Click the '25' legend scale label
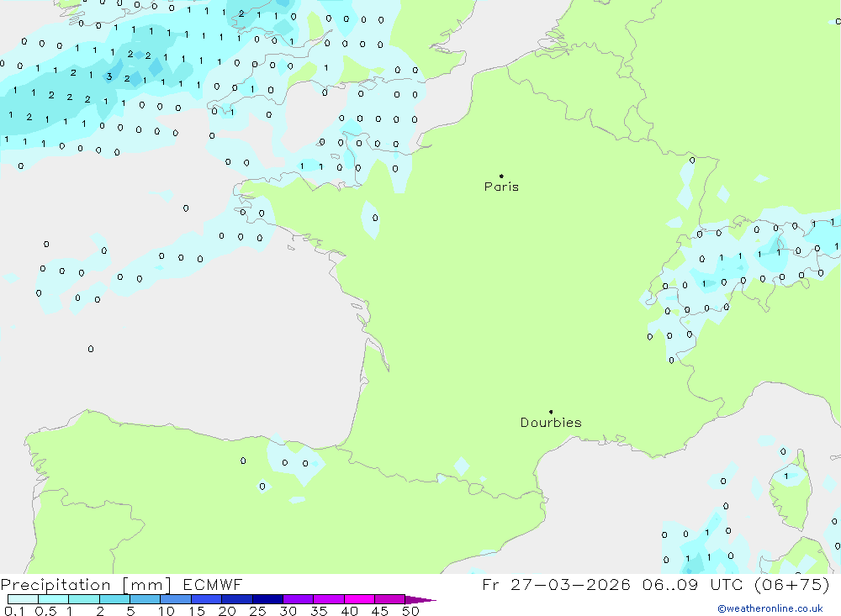841x616 pixels. coord(257,611)
